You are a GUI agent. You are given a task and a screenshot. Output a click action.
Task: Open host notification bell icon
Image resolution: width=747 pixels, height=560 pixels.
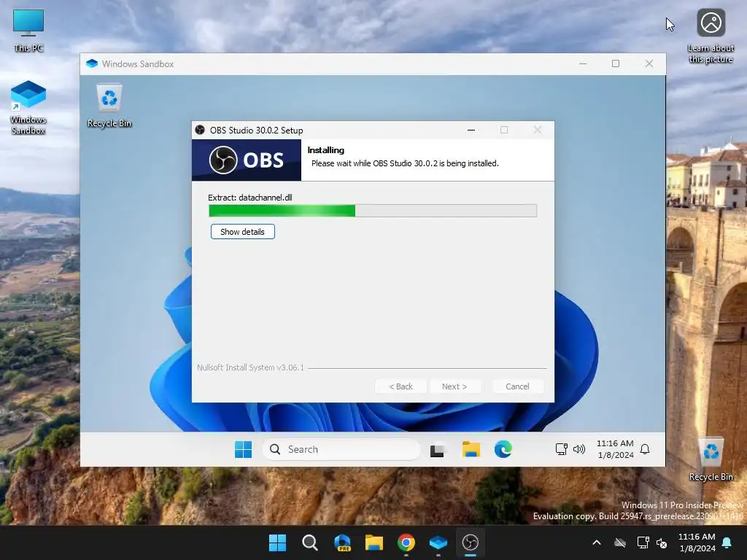coord(727,542)
